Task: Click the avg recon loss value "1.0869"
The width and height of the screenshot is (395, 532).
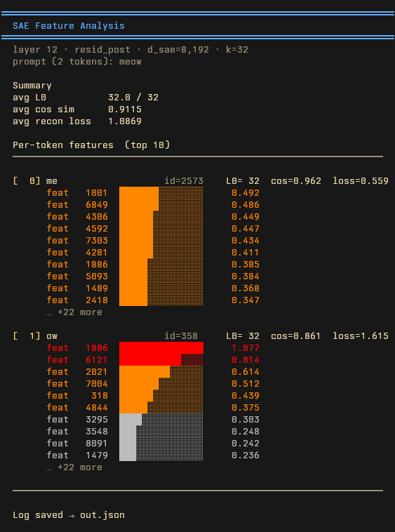Action: (x=125, y=121)
